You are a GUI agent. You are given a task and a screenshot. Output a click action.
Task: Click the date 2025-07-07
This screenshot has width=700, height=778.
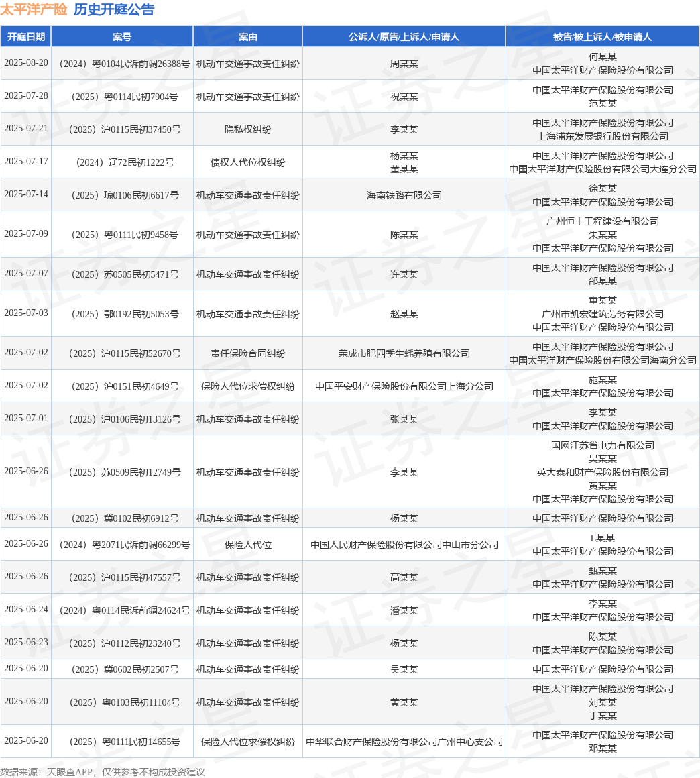(x=26, y=274)
